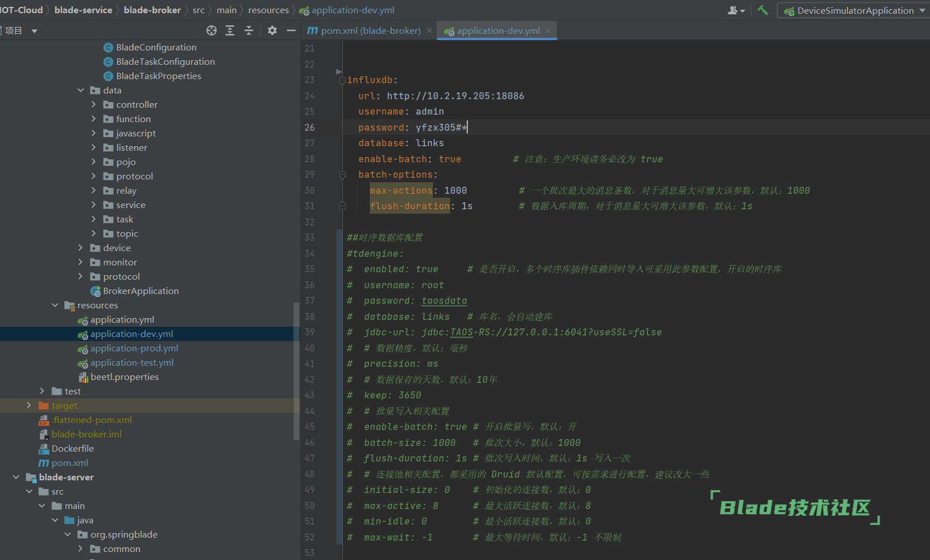Click taosdata password text on line 37

click(444, 300)
